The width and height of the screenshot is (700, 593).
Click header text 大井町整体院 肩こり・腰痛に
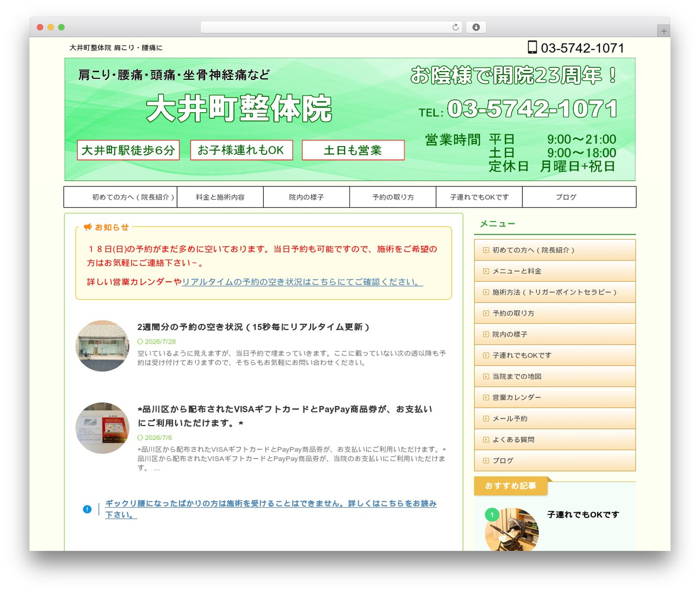point(116,48)
